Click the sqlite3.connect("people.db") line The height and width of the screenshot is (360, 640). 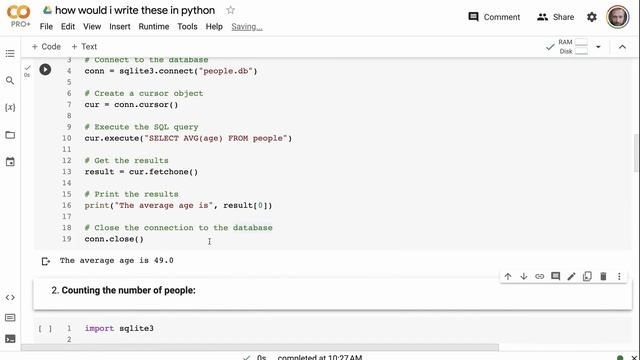(x=171, y=71)
